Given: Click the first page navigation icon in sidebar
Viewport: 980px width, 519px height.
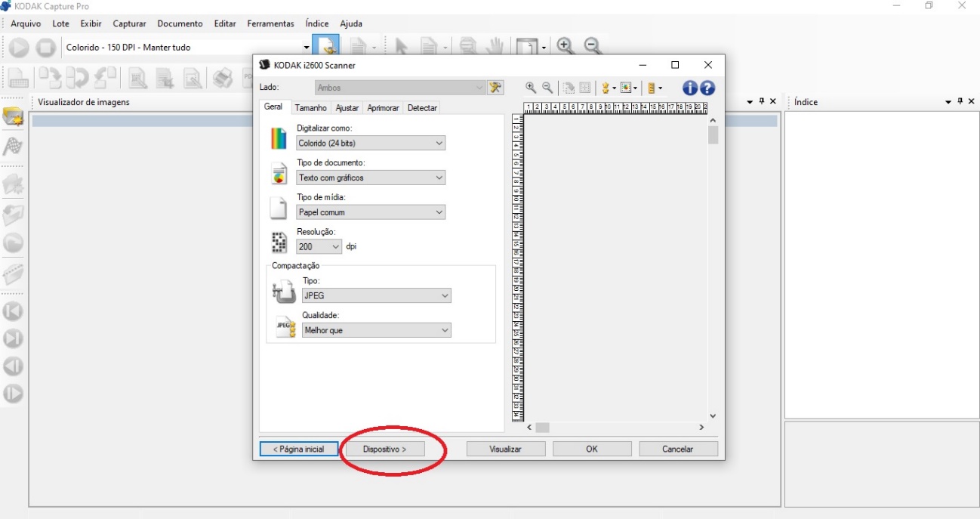Looking at the screenshot, I should (x=14, y=311).
